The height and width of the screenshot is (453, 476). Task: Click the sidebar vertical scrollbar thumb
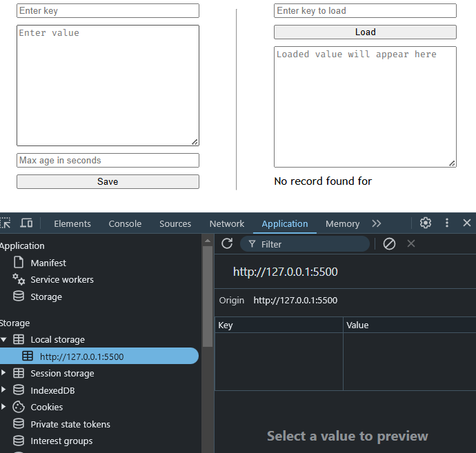point(208,296)
